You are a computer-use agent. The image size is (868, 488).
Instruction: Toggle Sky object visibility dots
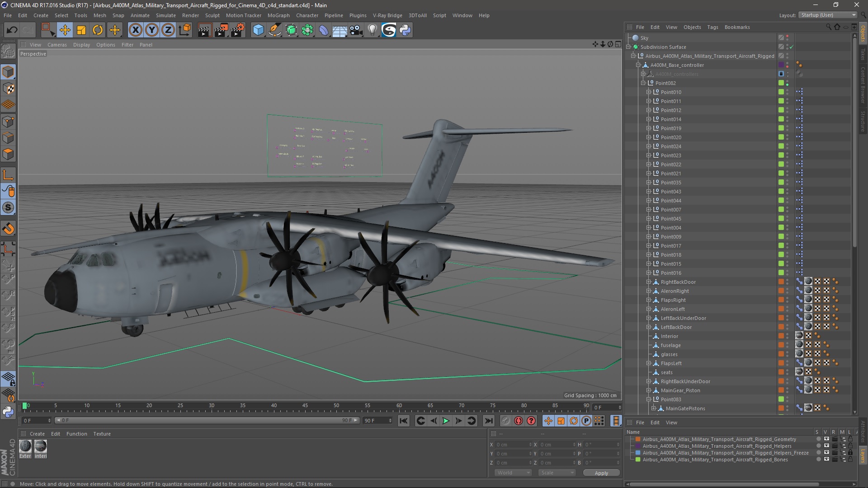coord(787,38)
